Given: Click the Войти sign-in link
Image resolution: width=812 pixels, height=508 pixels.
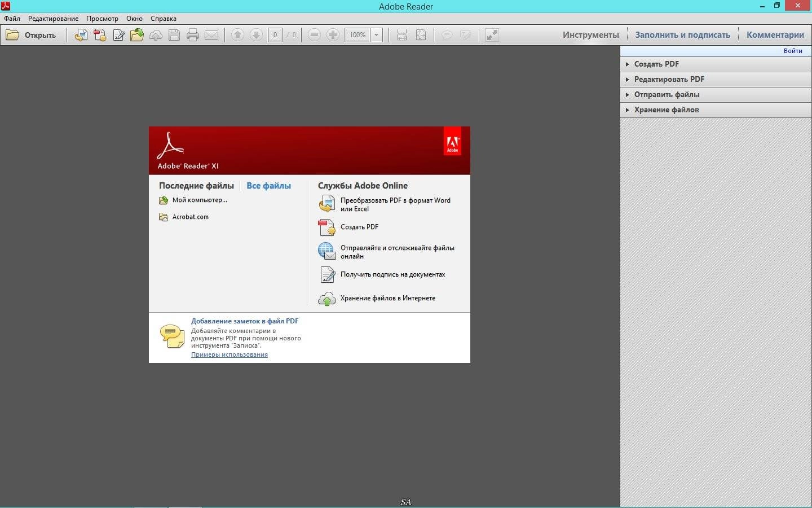Looking at the screenshot, I should 793,51.
